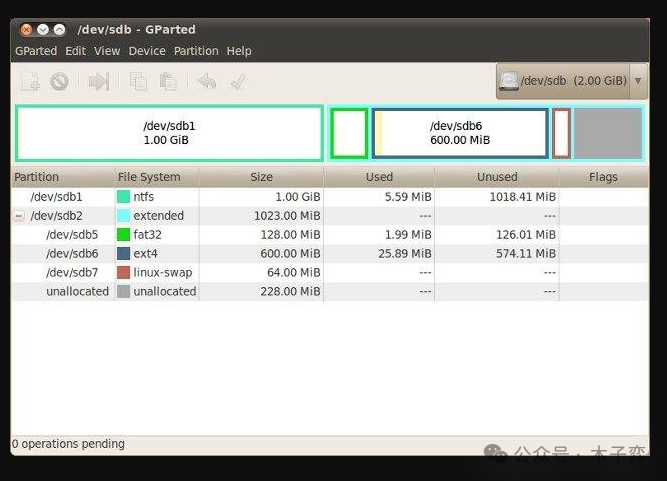The width and height of the screenshot is (667, 481).
Task: Select the /dev/sdb6 600.00 MiB block in disk map
Action: pyautogui.click(x=460, y=133)
